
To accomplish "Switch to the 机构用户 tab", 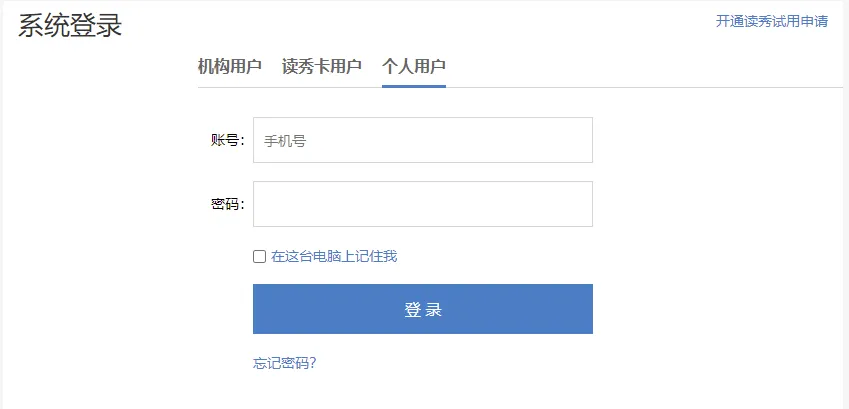I will click(x=230, y=67).
